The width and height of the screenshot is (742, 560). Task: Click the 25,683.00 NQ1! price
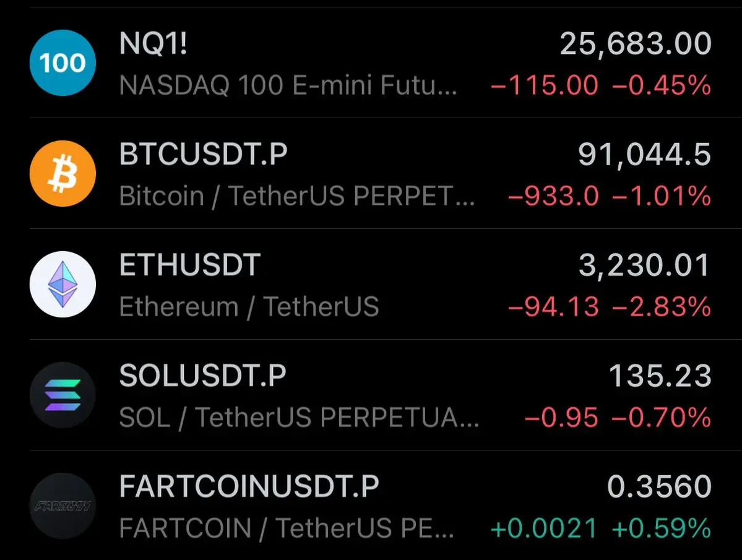tap(636, 44)
